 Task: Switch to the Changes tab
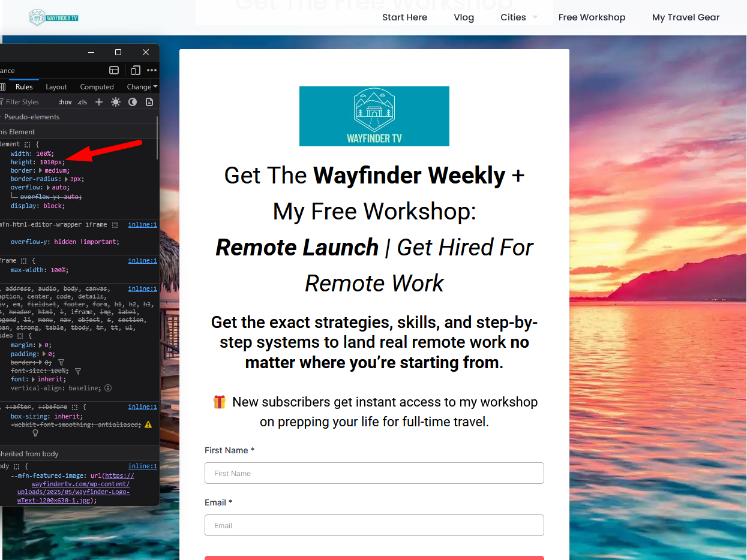pyautogui.click(x=139, y=87)
